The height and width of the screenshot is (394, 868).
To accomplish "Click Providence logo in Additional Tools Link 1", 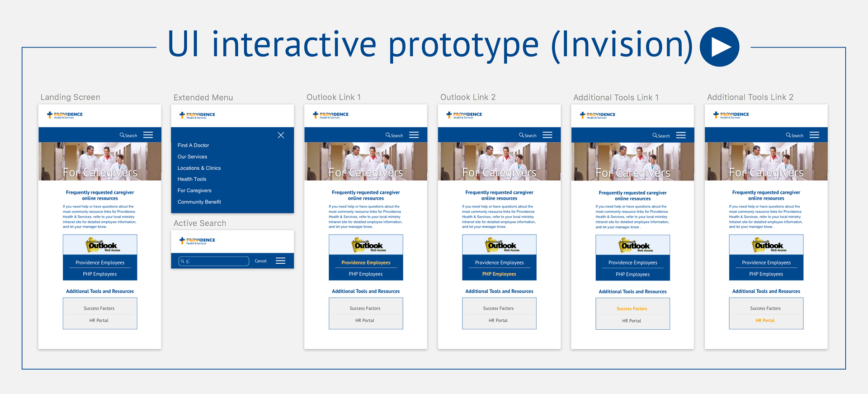I will coord(598,115).
